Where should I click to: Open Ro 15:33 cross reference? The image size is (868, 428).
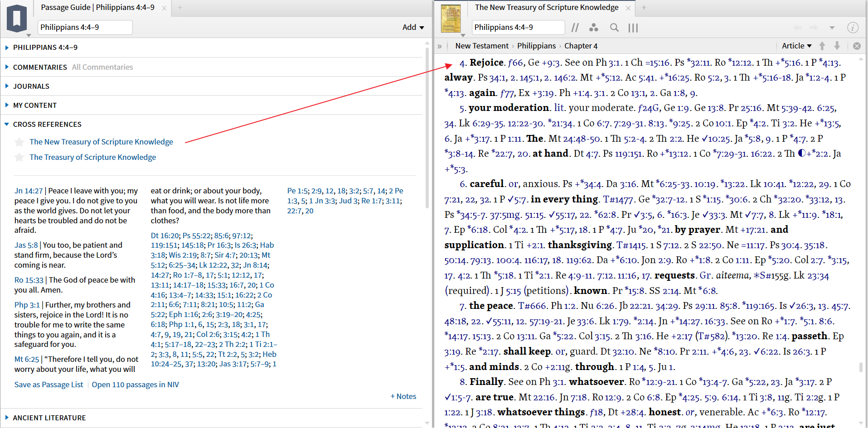click(29, 280)
